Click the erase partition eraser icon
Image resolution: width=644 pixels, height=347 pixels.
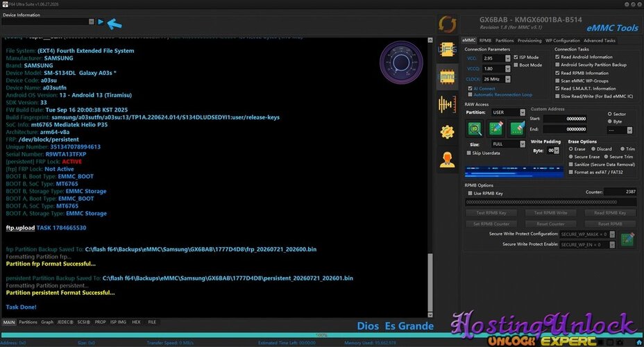[517, 128]
